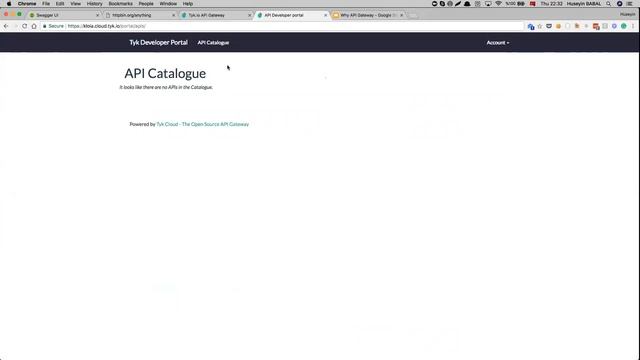Open Notification Center in the menu bar
This screenshot has height=360, width=640.
click(x=630, y=4)
